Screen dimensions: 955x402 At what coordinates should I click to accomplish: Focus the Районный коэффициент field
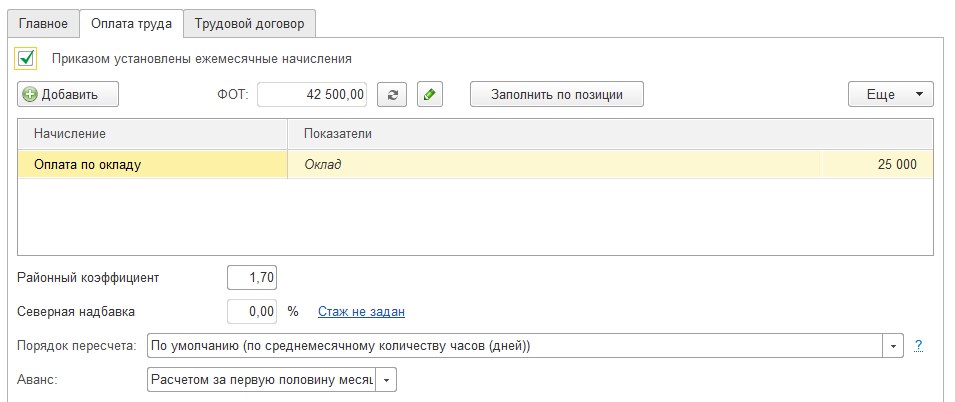(251, 277)
